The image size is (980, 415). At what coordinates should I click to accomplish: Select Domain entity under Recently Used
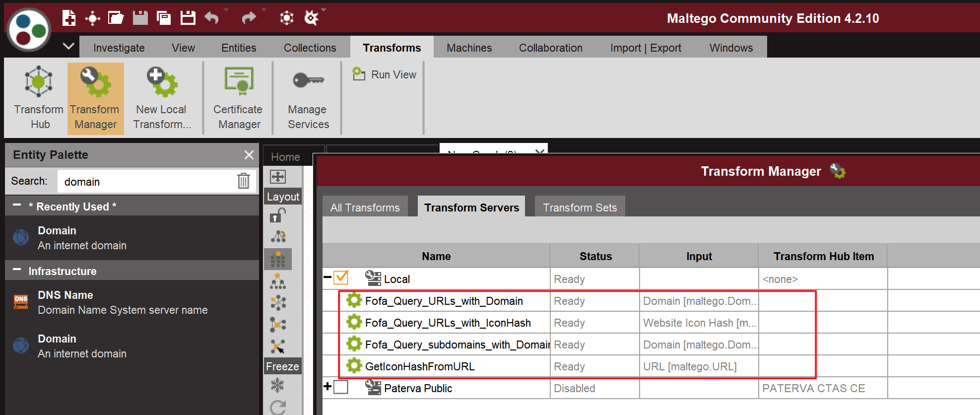[x=132, y=238]
